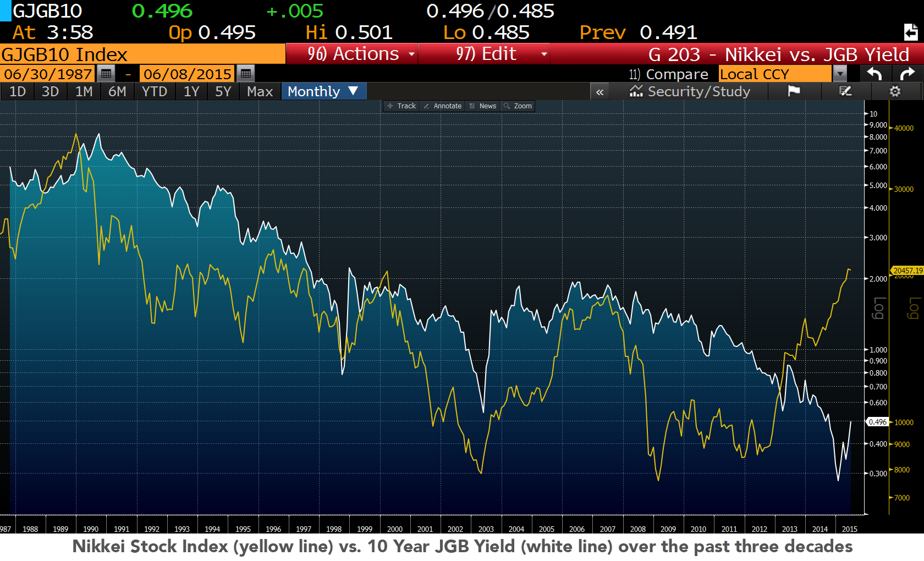Select the 5Y time range tab

[223, 91]
